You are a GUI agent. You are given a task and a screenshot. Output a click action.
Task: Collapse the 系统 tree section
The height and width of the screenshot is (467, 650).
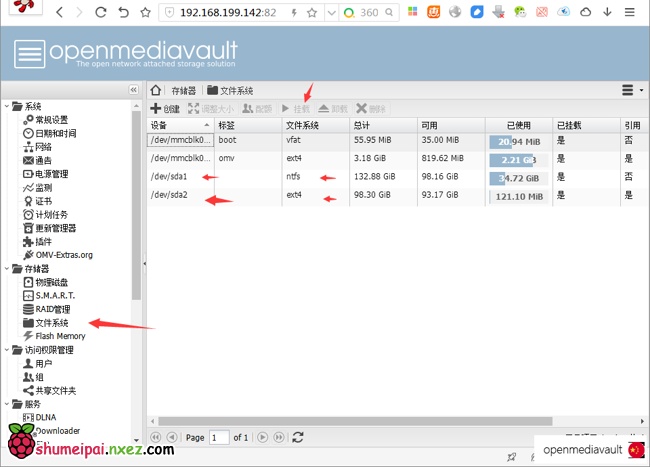(x=7, y=106)
